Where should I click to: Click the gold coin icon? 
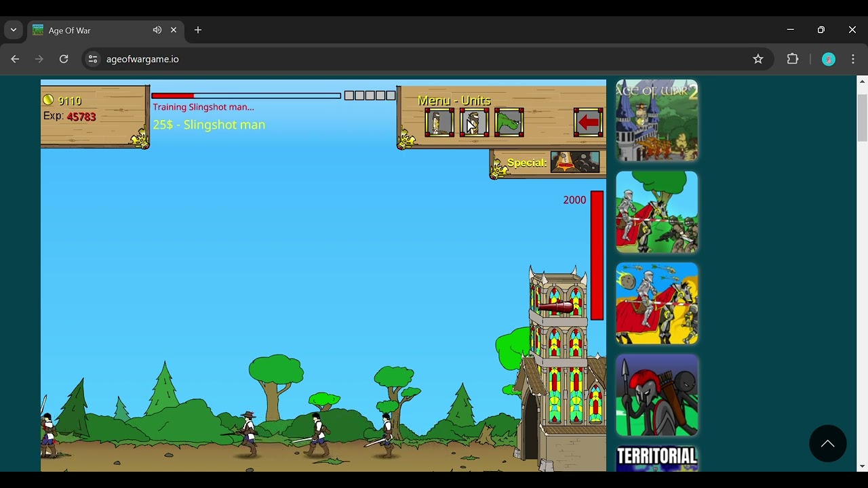pos(48,100)
